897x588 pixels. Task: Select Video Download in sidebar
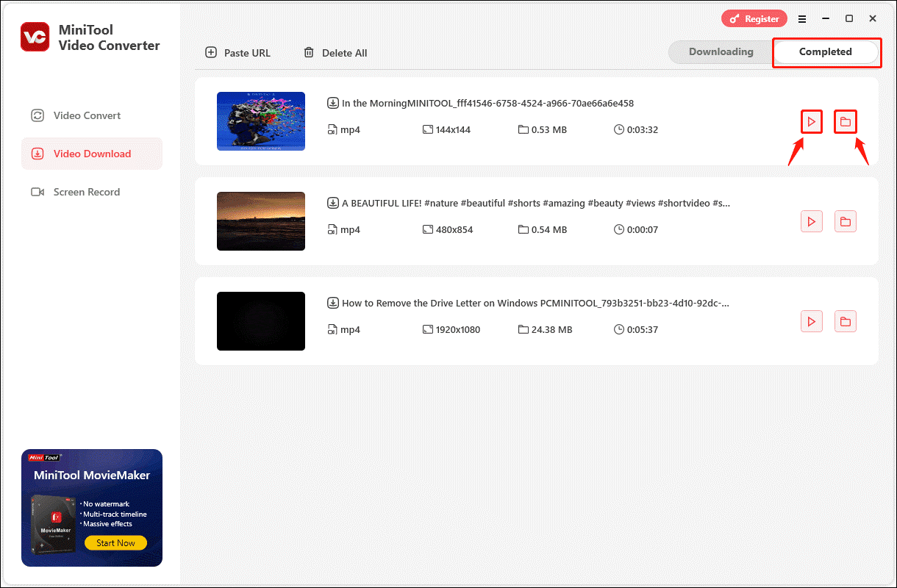coord(92,154)
